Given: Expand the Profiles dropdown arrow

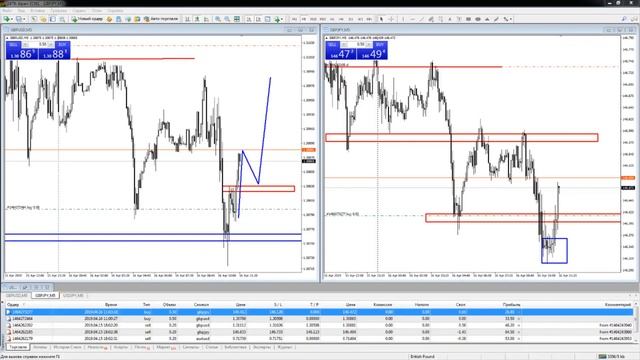Looking at the screenshot, I should (x=24, y=19).
